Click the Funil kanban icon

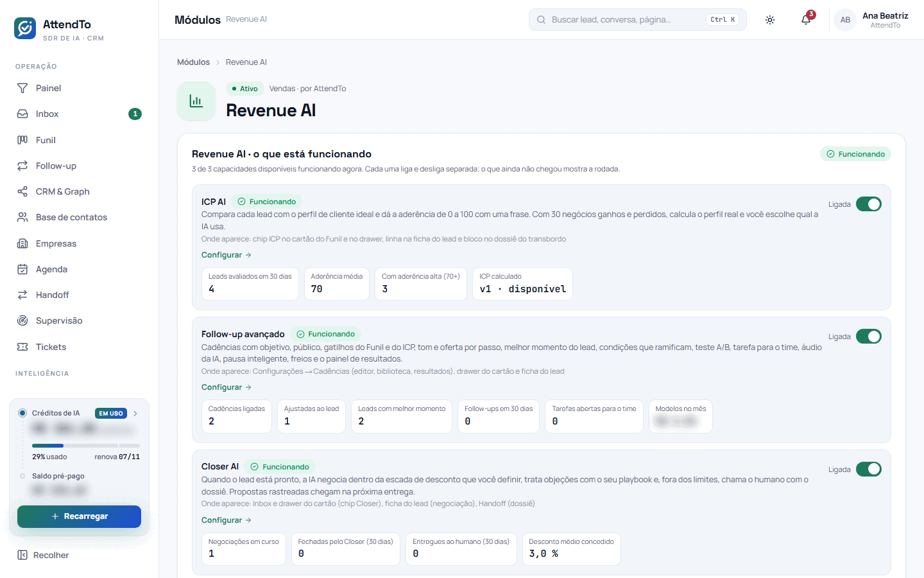[x=22, y=140]
